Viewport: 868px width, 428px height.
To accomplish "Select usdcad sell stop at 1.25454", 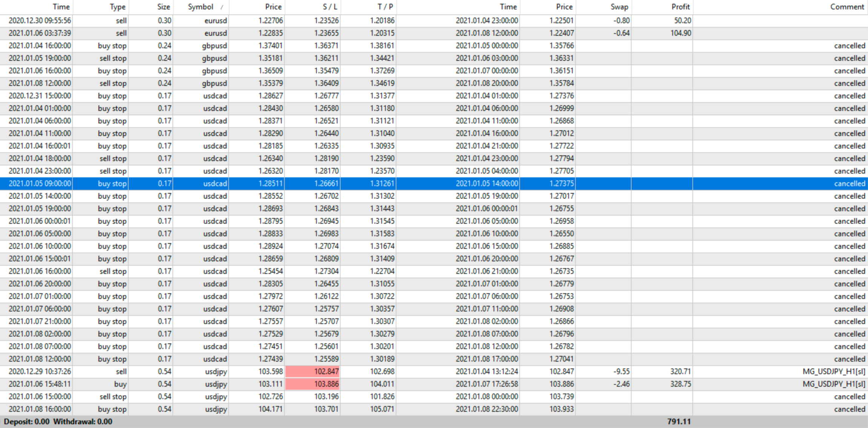I will click(x=270, y=271).
